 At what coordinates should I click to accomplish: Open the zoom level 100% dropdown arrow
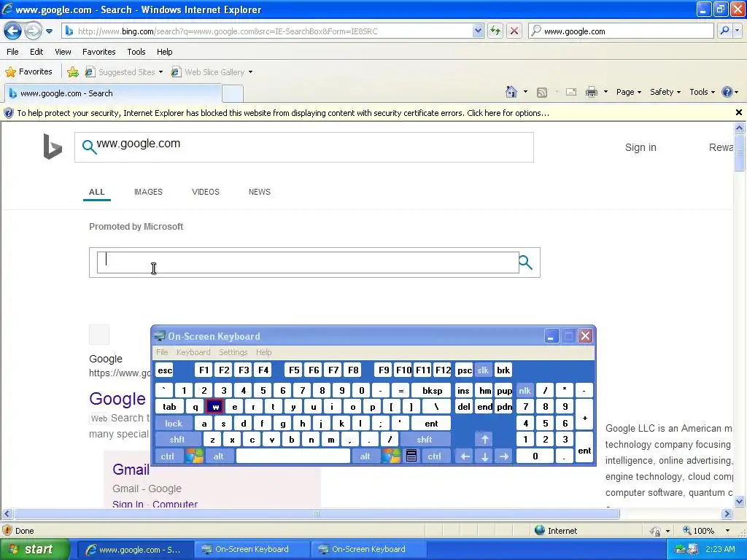click(727, 531)
